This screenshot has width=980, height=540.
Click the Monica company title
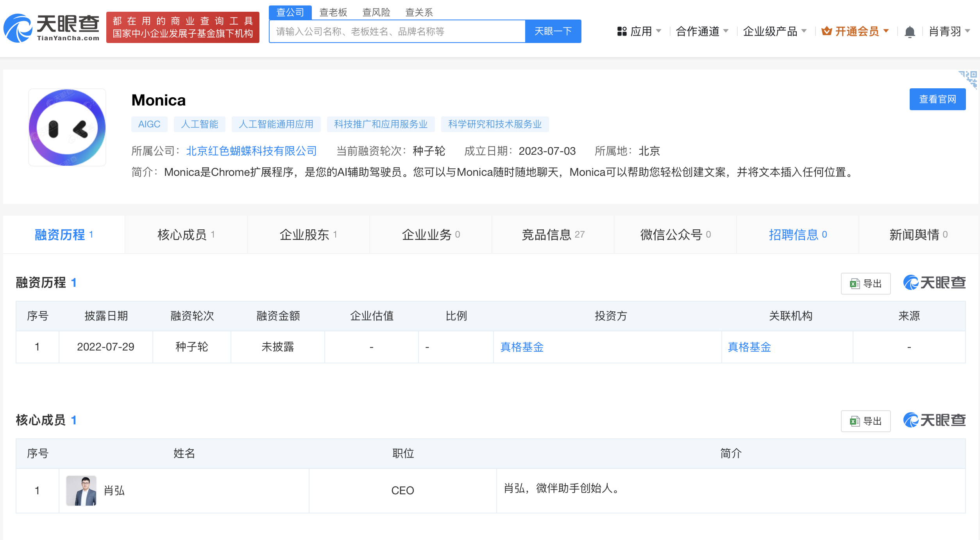[159, 100]
